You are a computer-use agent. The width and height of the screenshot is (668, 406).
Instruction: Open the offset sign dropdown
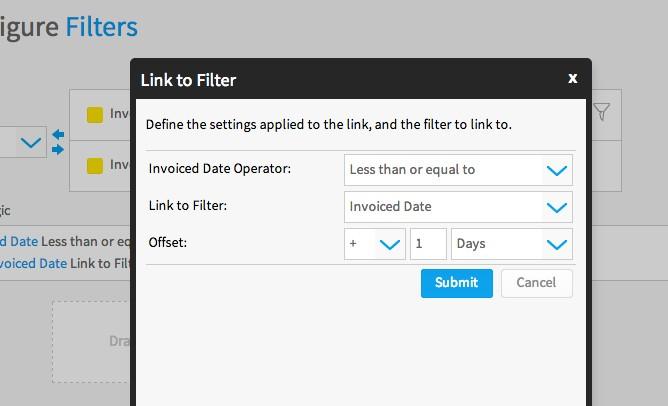point(375,244)
